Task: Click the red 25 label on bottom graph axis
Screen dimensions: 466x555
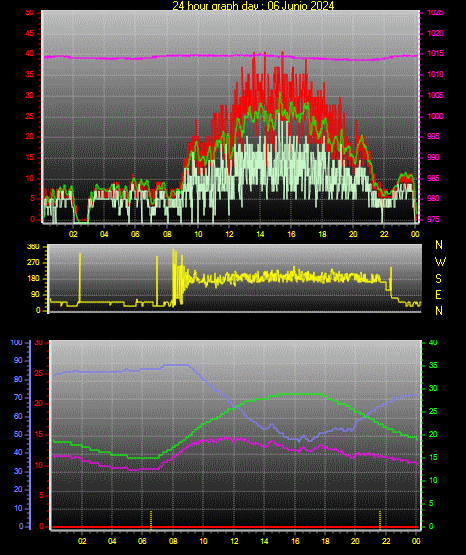Action: click(39, 373)
